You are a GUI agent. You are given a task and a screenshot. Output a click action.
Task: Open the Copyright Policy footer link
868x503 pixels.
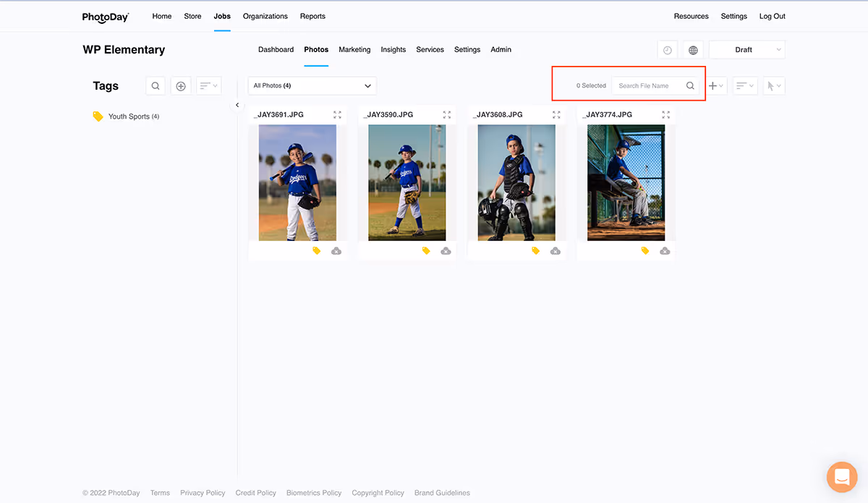(x=378, y=493)
